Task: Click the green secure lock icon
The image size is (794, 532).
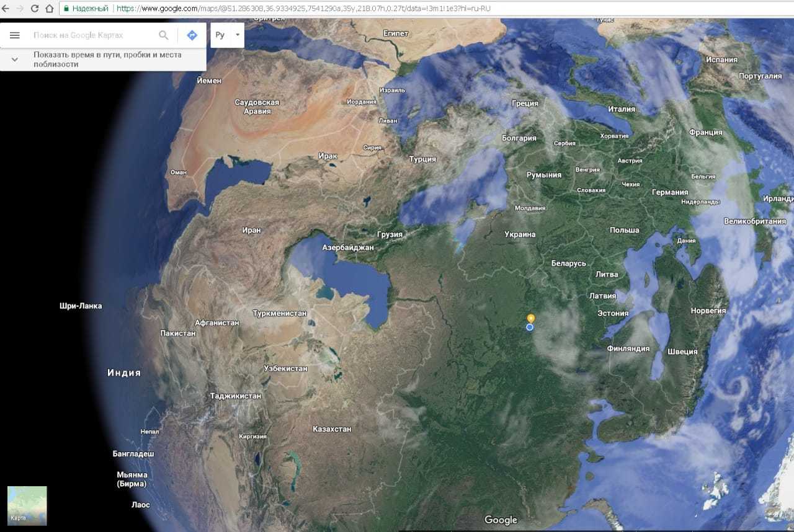Action: (66, 9)
